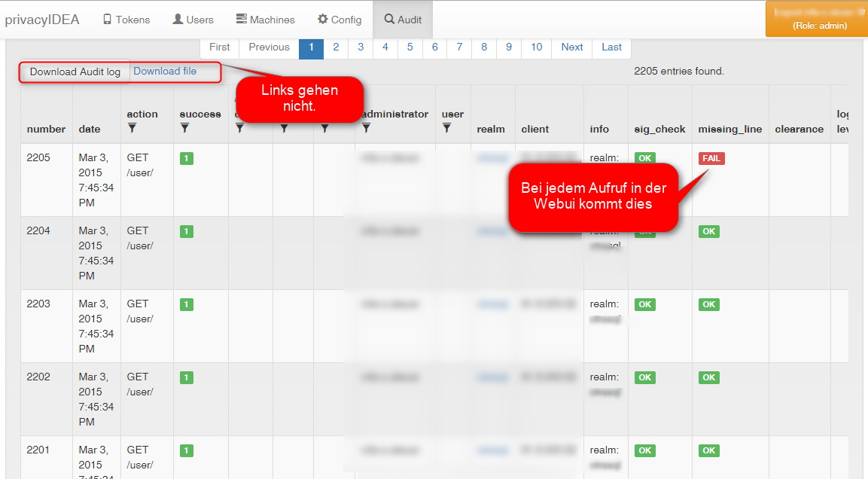This screenshot has height=479, width=868.
Task: Filter by administrator column
Action: click(367, 128)
